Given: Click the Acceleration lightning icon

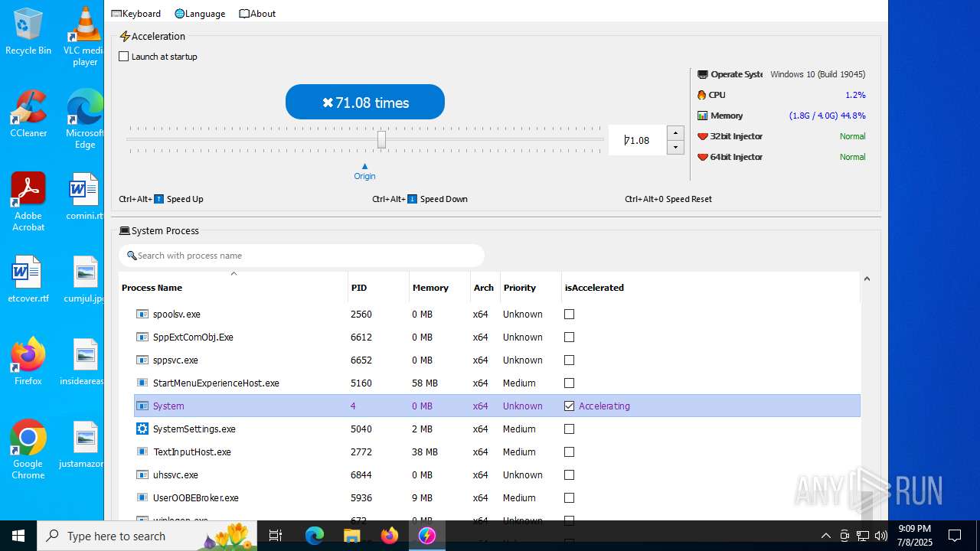Looking at the screenshot, I should (125, 36).
